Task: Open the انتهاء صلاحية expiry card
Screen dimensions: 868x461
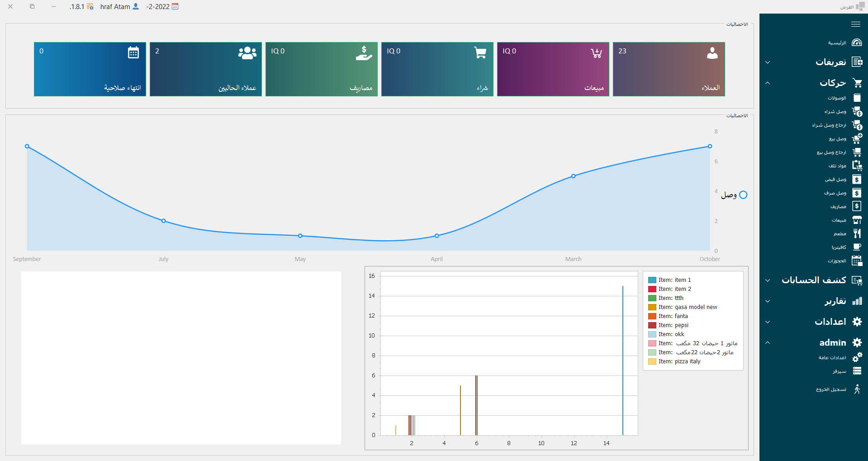Action: [90, 69]
